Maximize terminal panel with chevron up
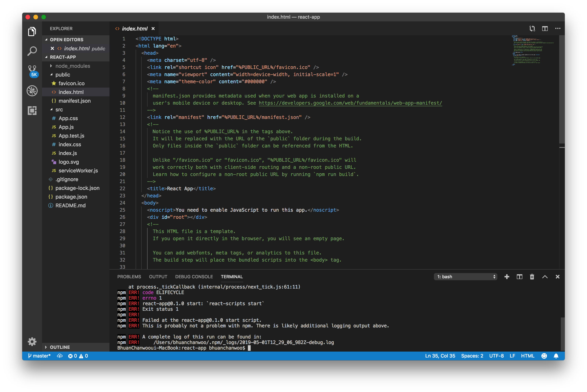 coord(545,277)
